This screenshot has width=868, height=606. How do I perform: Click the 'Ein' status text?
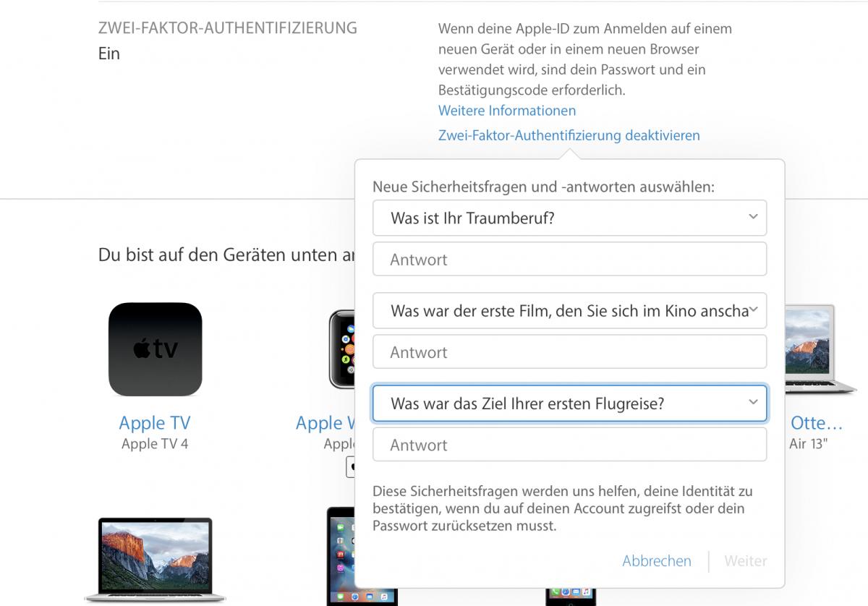pyautogui.click(x=109, y=54)
